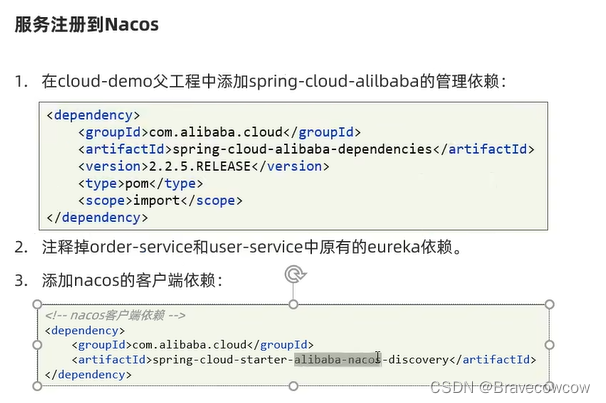Click the bottom-center handle of the nacos box
The height and width of the screenshot is (403, 606).
pos(293,386)
